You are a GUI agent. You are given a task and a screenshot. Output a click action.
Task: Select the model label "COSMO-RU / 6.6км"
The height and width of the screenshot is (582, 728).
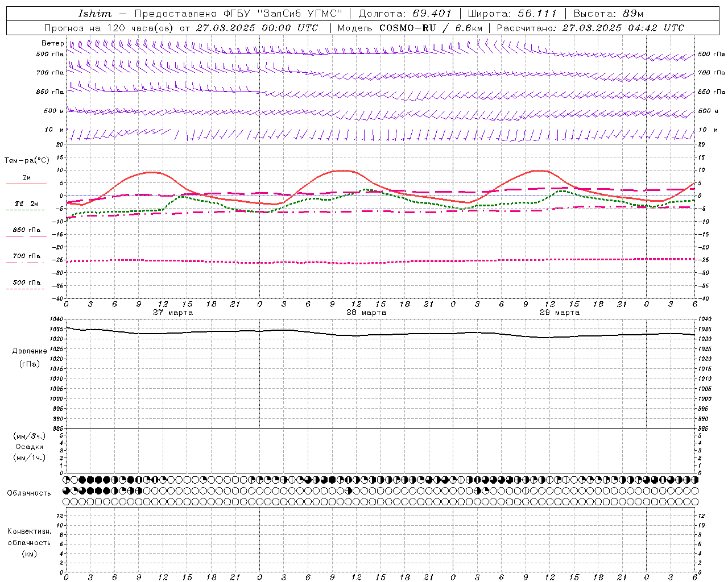coord(431,28)
